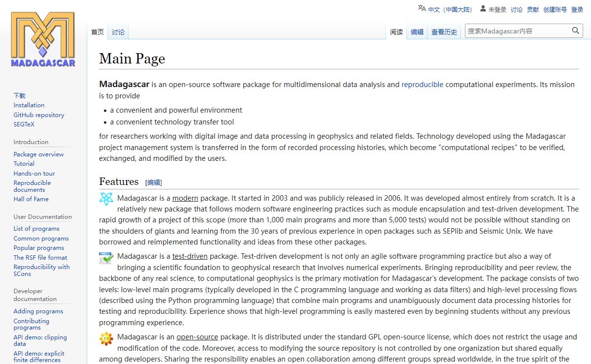
Task: Open the test-driven link
Action: coord(190,256)
